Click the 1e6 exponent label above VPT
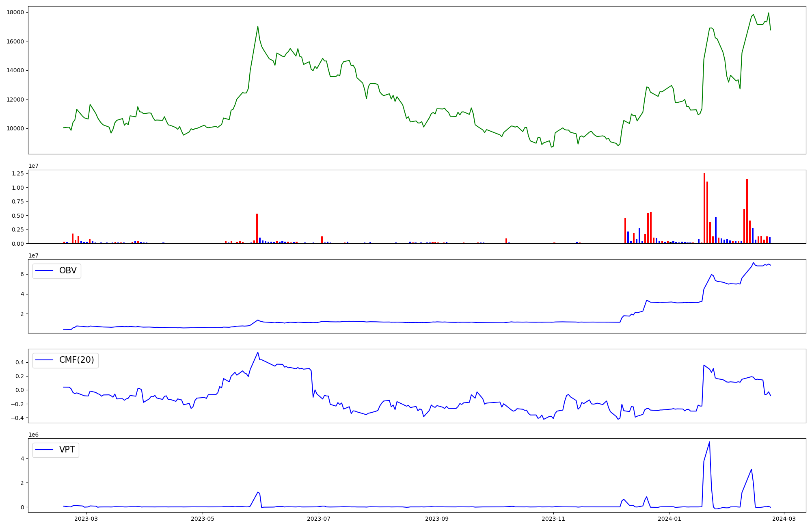The image size is (812, 528). pyautogui.click(x=33, y=435)
